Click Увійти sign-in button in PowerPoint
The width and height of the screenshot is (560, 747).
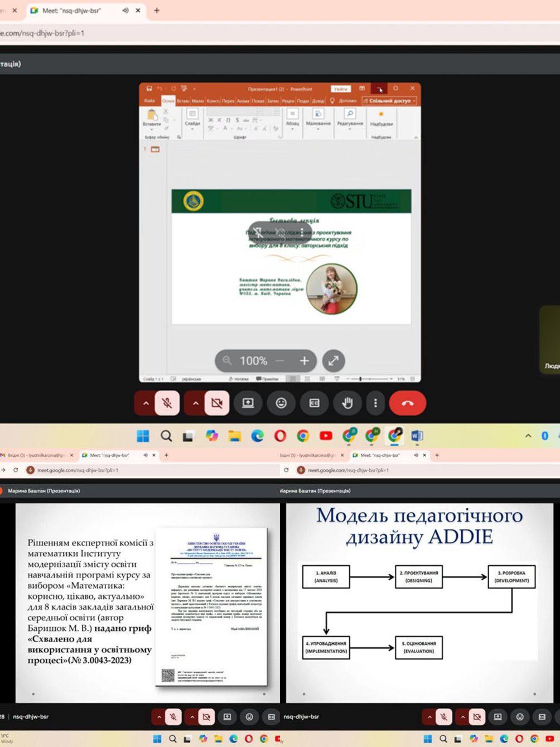340,89
